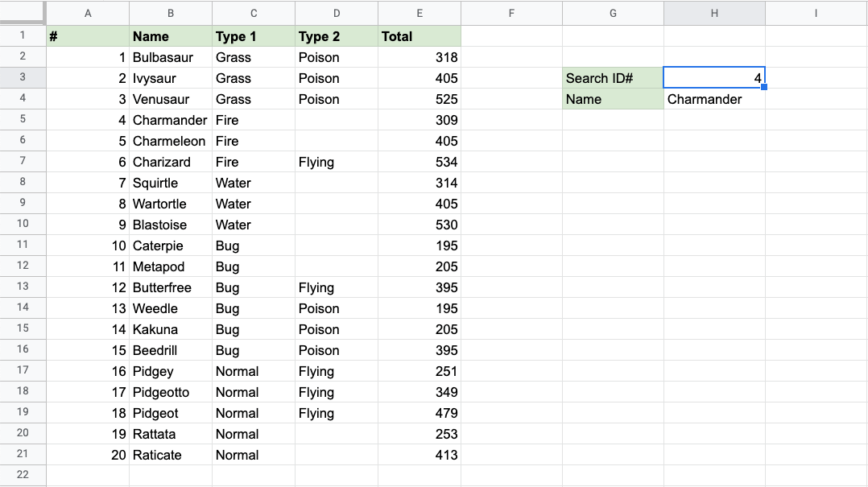Select row 22 header
This screenshot has height=487, width=868.
23,475
